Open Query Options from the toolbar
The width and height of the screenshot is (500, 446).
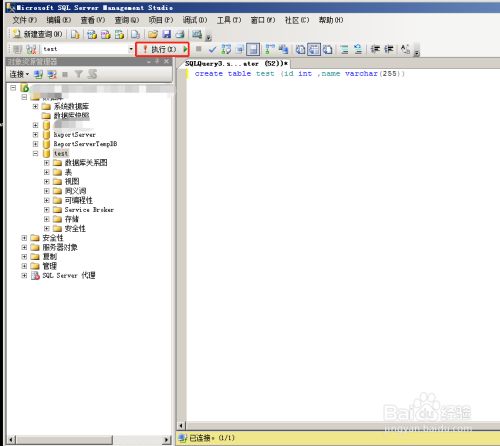point(240,49)
